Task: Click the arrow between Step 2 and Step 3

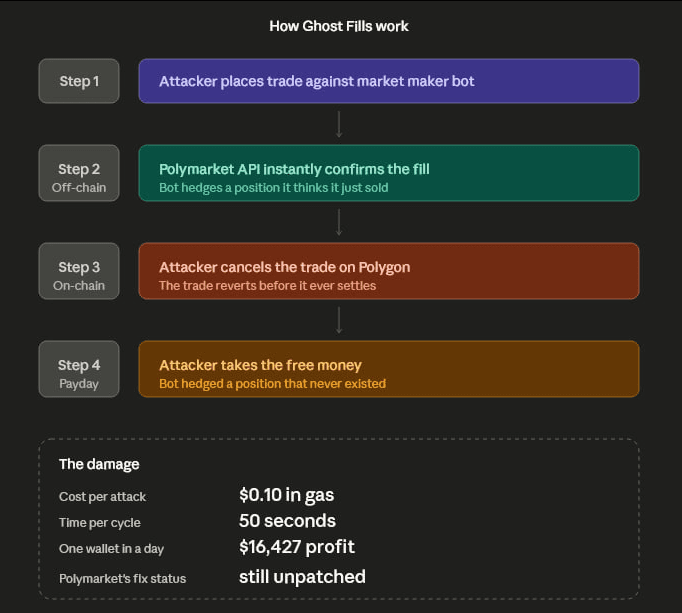Action: click(x=340, y=222)
